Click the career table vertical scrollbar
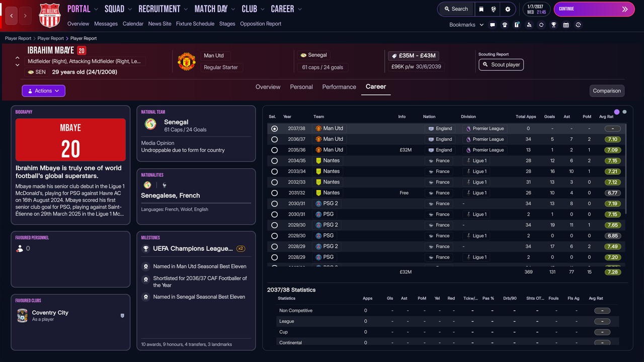The image size is (644, 362). point(626,168)
